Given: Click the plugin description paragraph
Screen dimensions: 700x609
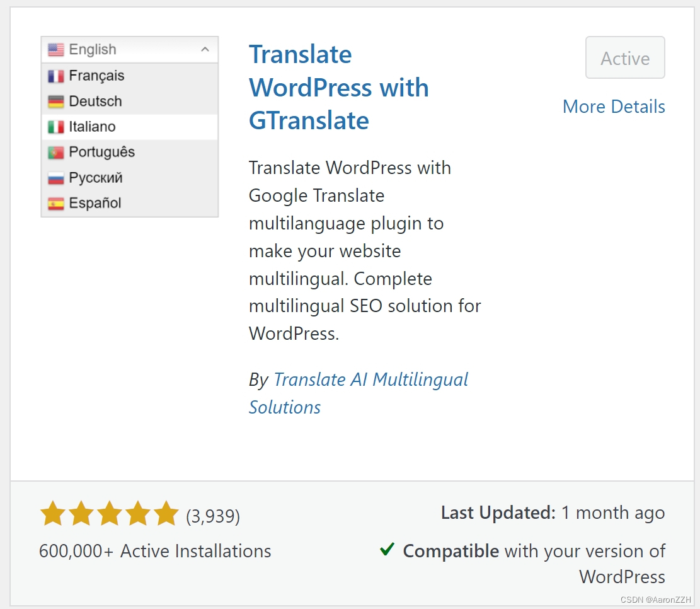Looking at the screenshot, I should point(365,251).
